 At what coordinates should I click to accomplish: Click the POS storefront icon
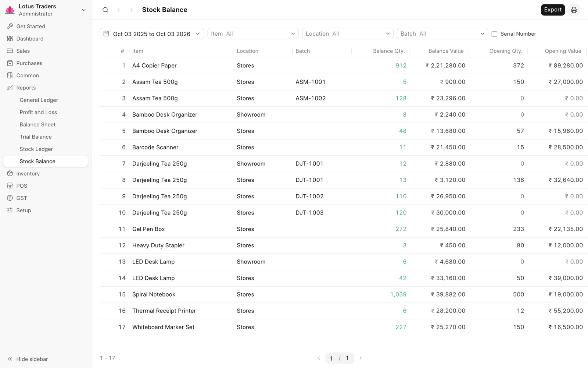[x=10, y=186]
